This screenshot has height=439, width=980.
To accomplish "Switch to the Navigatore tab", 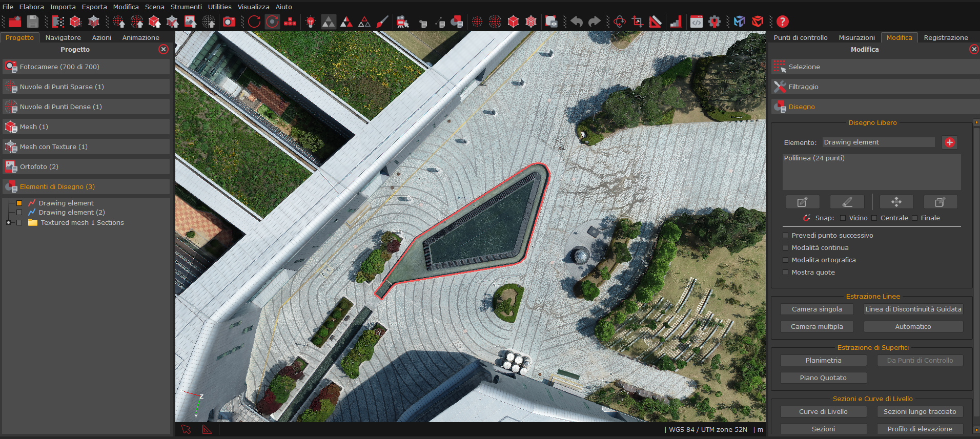I will pyautogui.click(x=63, y=37).
